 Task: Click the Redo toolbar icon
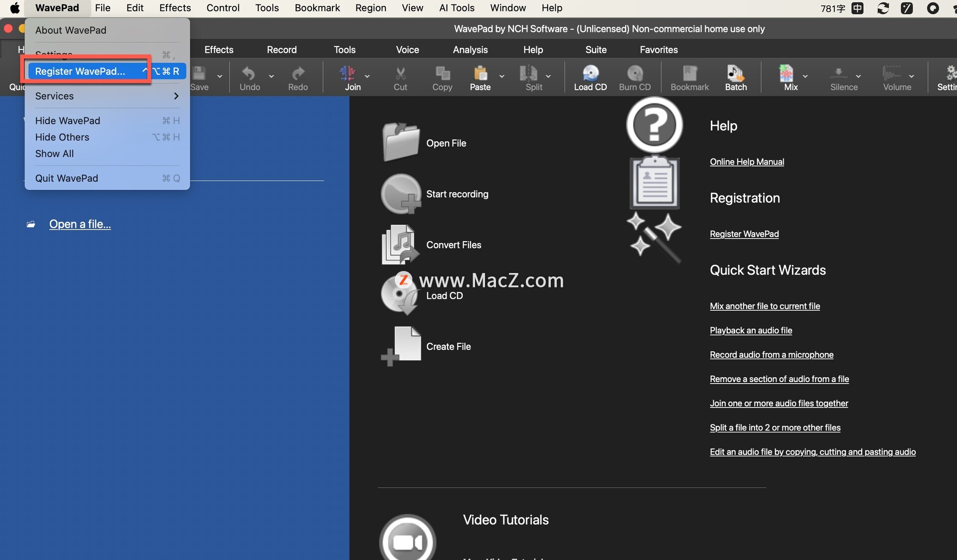click(x=298, y=74)
